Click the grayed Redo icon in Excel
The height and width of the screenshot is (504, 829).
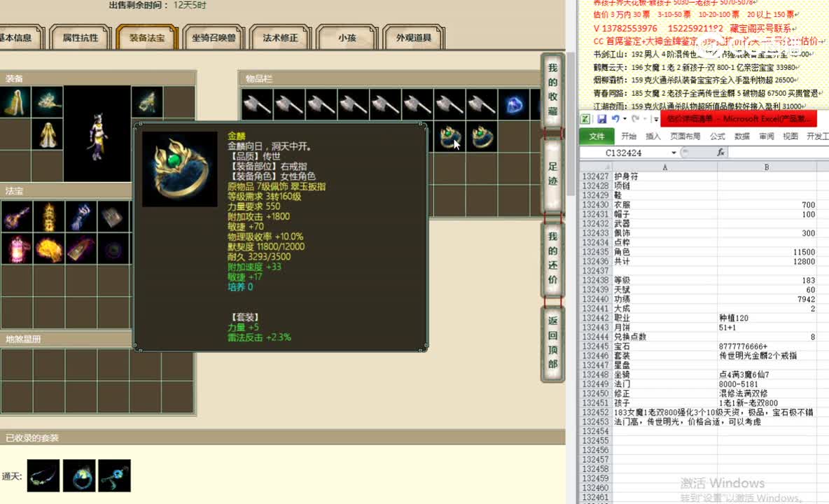tap(636, 119)
